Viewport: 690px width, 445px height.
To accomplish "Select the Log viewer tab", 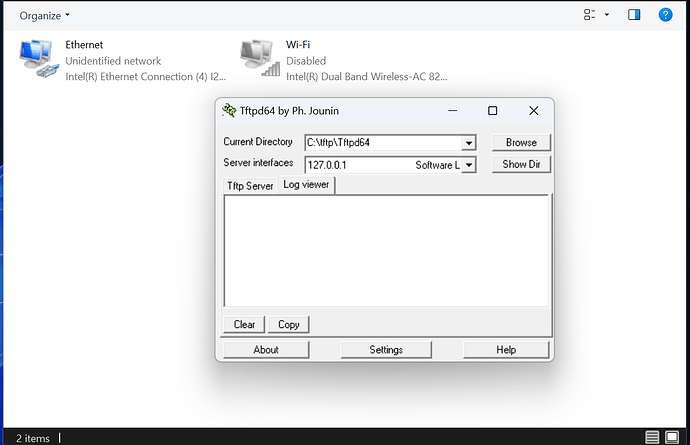I will pos(306,185).
